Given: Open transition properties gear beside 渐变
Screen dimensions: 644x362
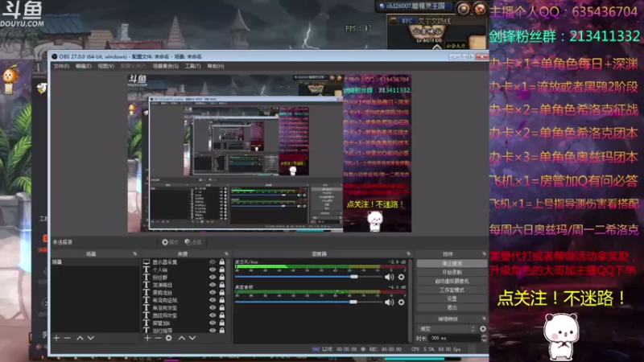Looking at the screenshot, I should (x=483, y=329).
